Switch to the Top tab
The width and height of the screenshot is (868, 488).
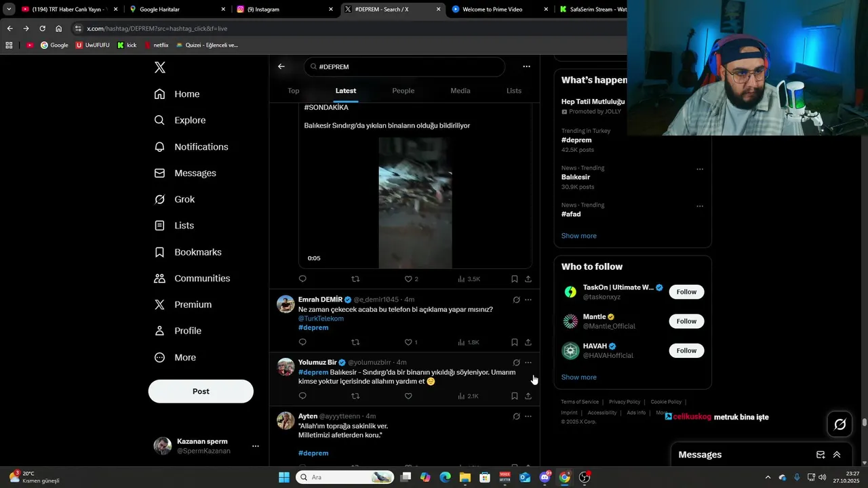click(x=293, y=91)
